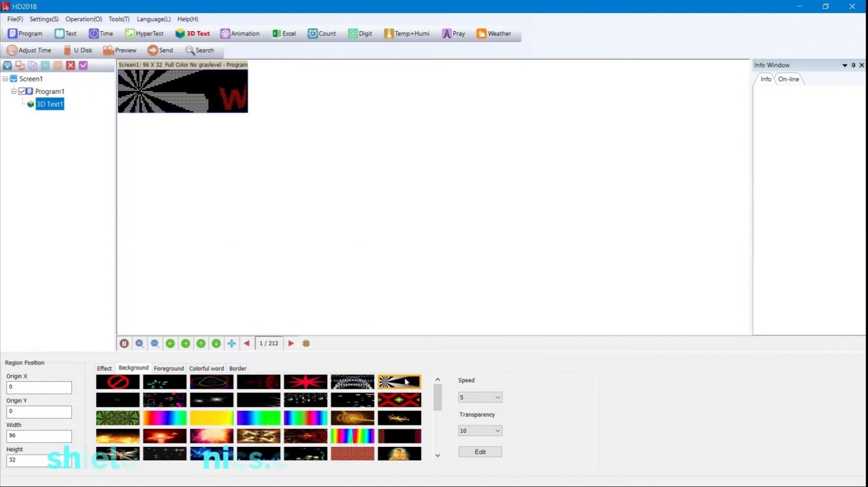Collapse the Screen1 tree node
This screenshot has width=868, height=487.
coord(5,79)
